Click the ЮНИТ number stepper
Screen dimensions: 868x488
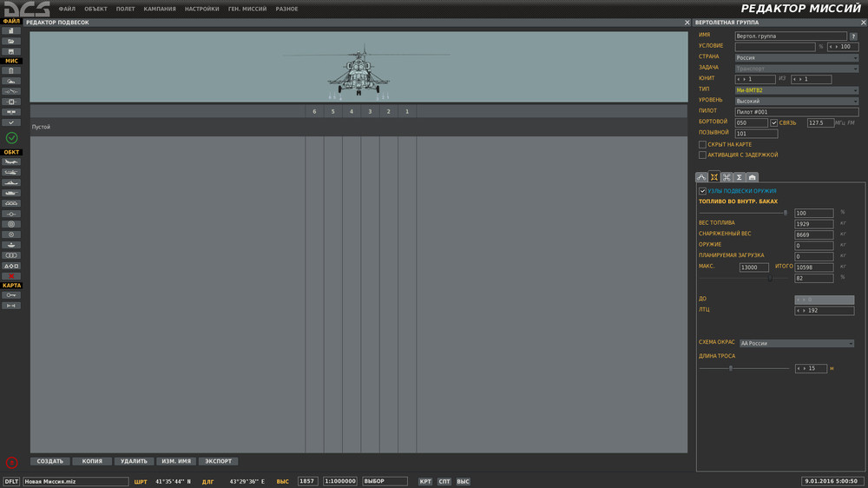click(755, 79)
